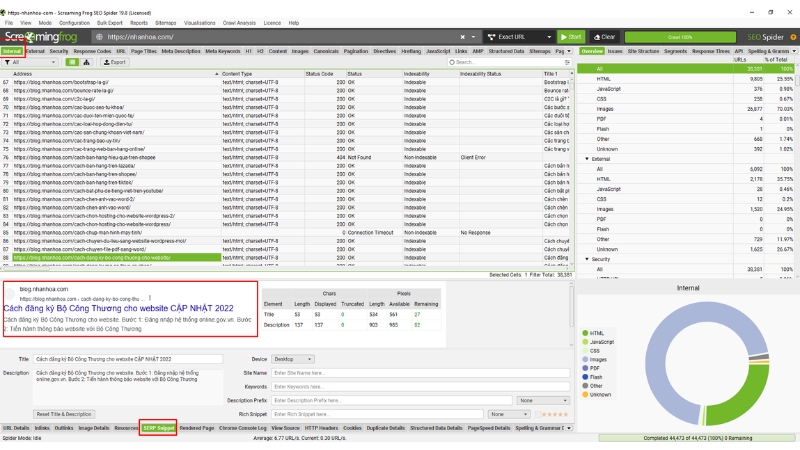Select the SERP Snippet bottom tab
Screen dimensions: 800x450
pyautogui.click(x=158, y=428)
